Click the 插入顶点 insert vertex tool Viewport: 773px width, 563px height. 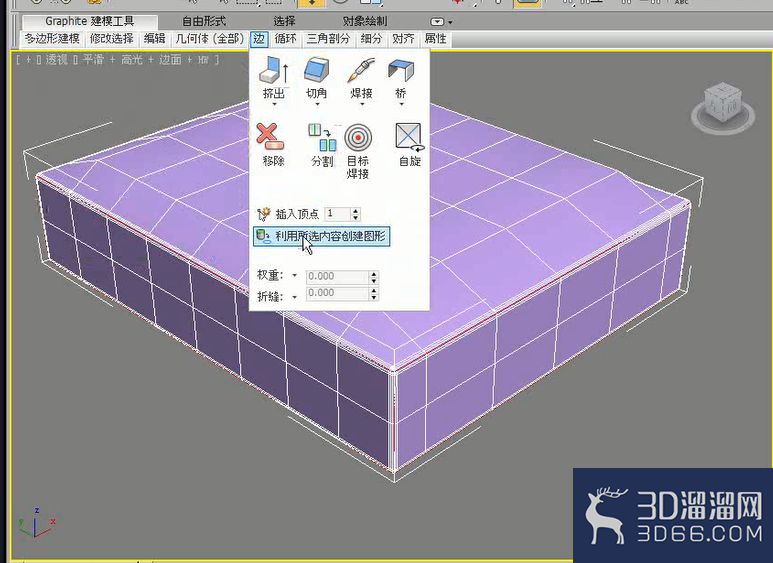point(288,214)
